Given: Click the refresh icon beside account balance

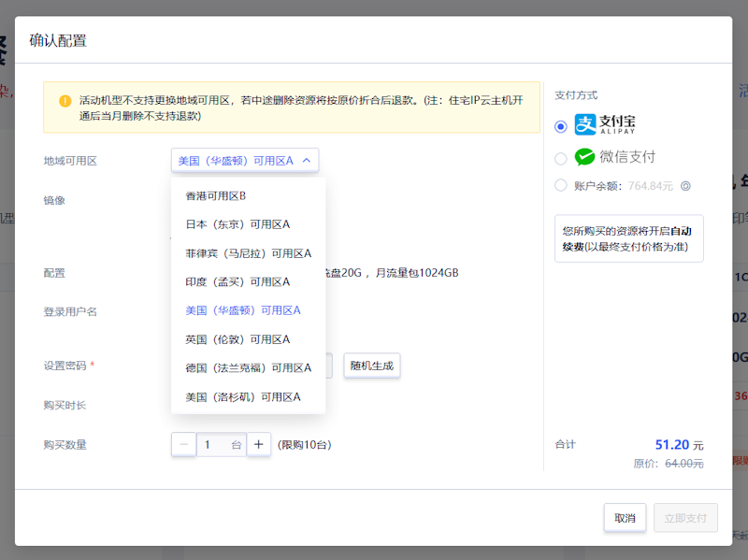Looking at the screenshot, I should (683, 185).
